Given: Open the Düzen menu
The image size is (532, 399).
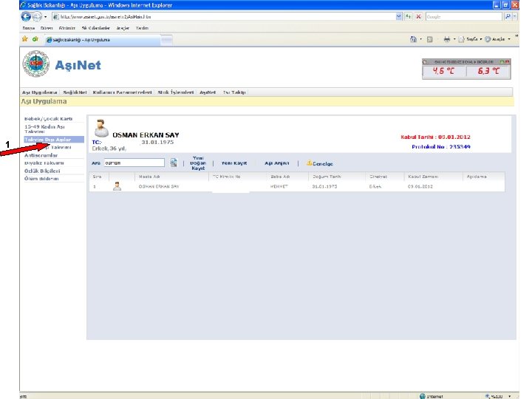Looking at the screenshot, I should click(47, 28).
